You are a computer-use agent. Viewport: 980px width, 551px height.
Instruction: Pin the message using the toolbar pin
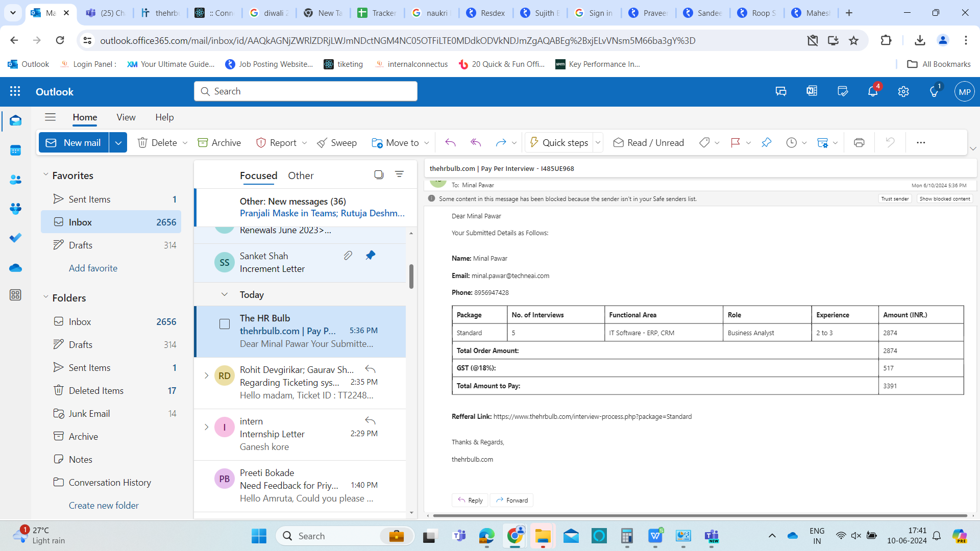pyautogui.click(x=766, y=143)
